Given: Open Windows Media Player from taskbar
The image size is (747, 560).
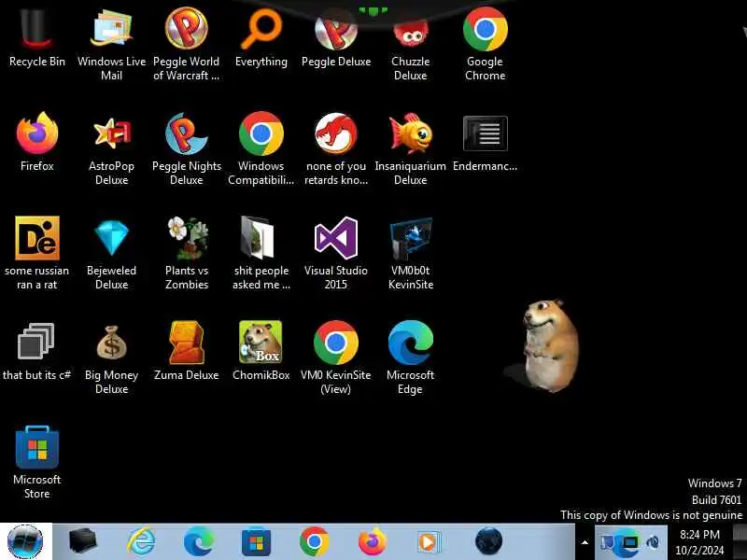Looking at the screenshot, I should pyautogui.click(x=428, y=541).
